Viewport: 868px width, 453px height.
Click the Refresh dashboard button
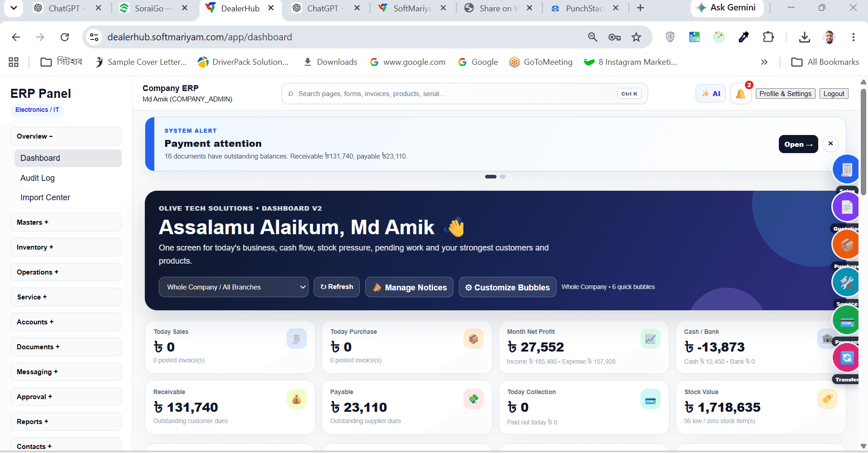point(337,287)
